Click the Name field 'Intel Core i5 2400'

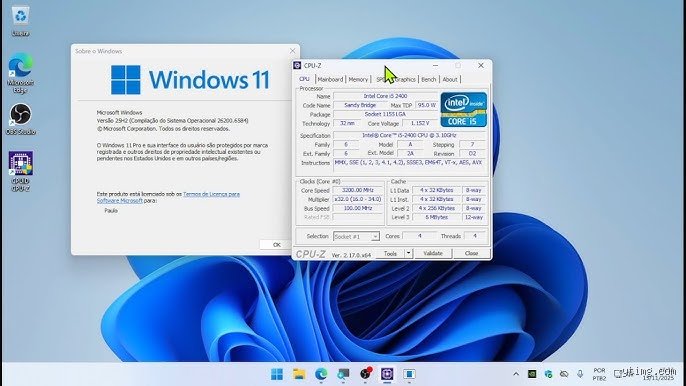click(385, 96)
